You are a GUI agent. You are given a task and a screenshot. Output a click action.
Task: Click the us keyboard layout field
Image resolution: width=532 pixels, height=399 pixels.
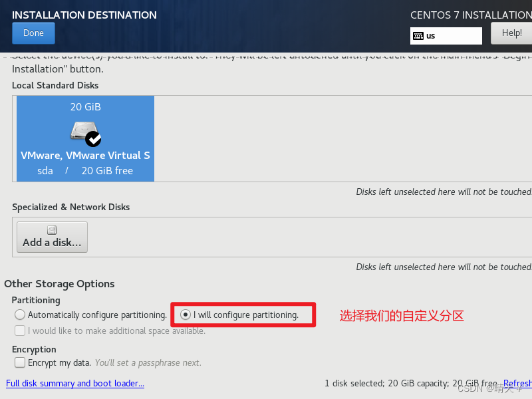click(x=446, y=36)
